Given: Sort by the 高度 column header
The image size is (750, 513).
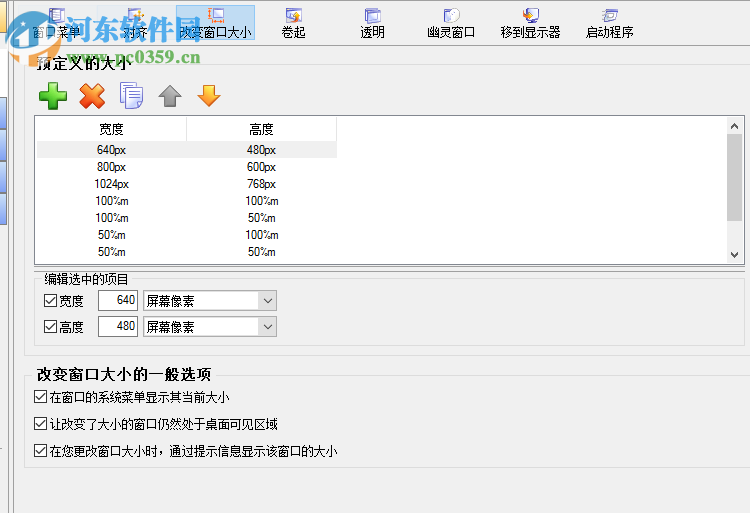Looking at the screenshot, I should (x=262, y=129).
